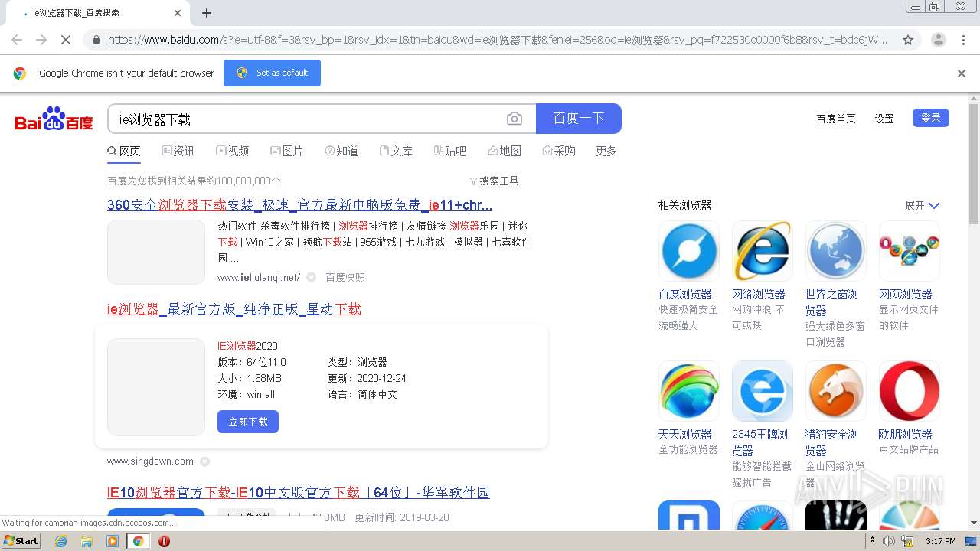Switch to the 图片 search tab
This screenshot has width=980, height=551.
pos(287,151)
